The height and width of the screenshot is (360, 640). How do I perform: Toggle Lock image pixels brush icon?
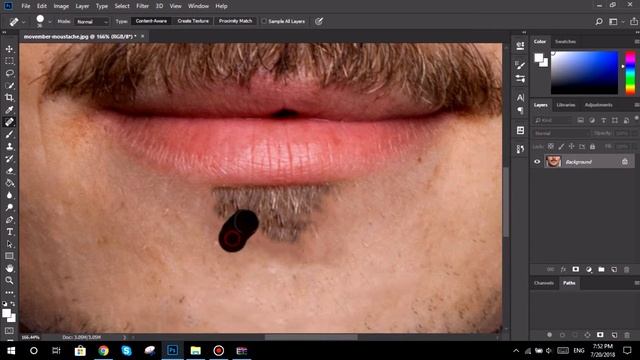(561, 147)
